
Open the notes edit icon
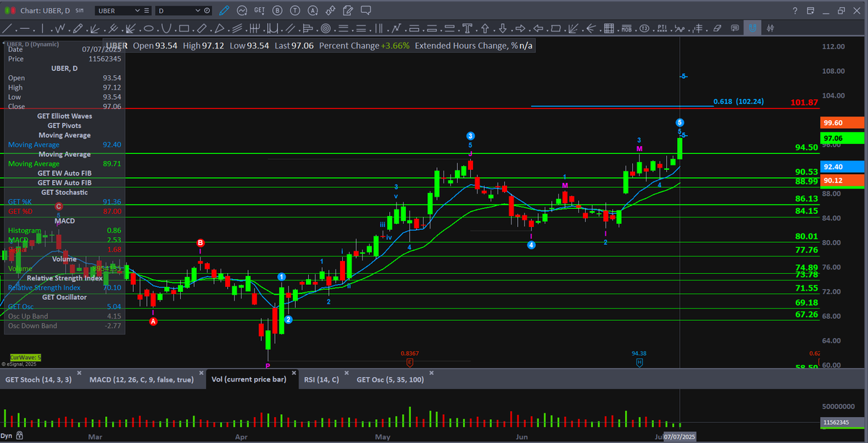347,10
